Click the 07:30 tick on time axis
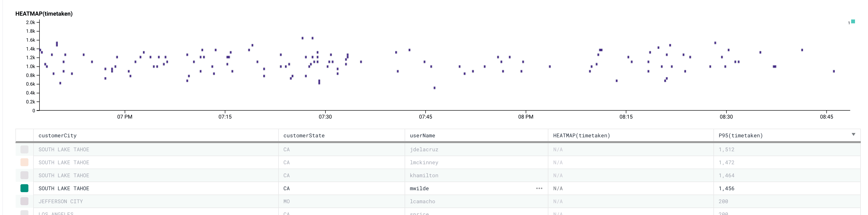The image size is (868, 215). pyautogui.click(x=325, y=117)
